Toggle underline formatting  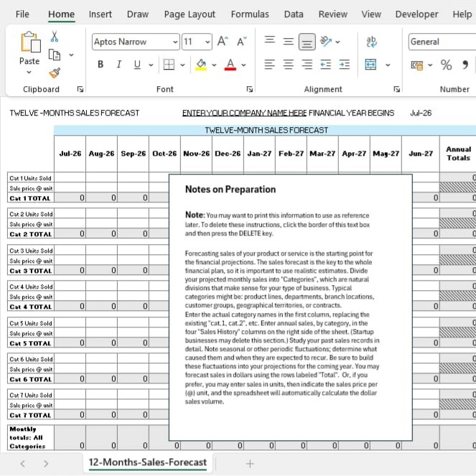click(x=137, y=65)
